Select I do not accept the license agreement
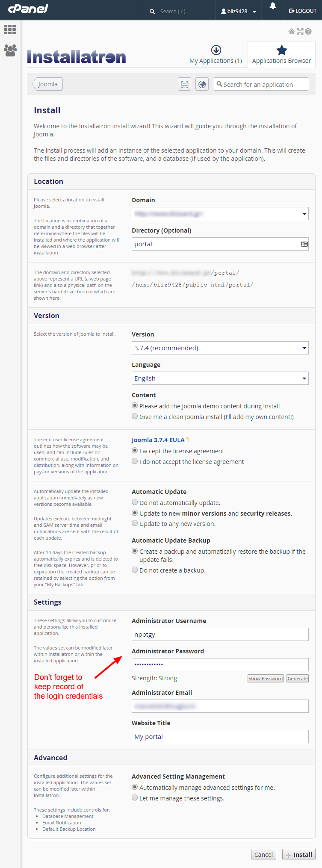 135,461
